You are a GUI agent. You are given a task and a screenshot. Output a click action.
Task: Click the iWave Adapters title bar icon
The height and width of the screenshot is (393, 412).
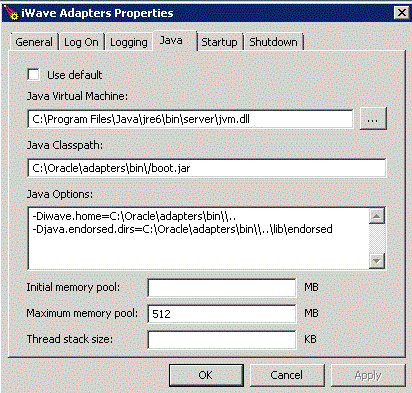tap(11, 13)
